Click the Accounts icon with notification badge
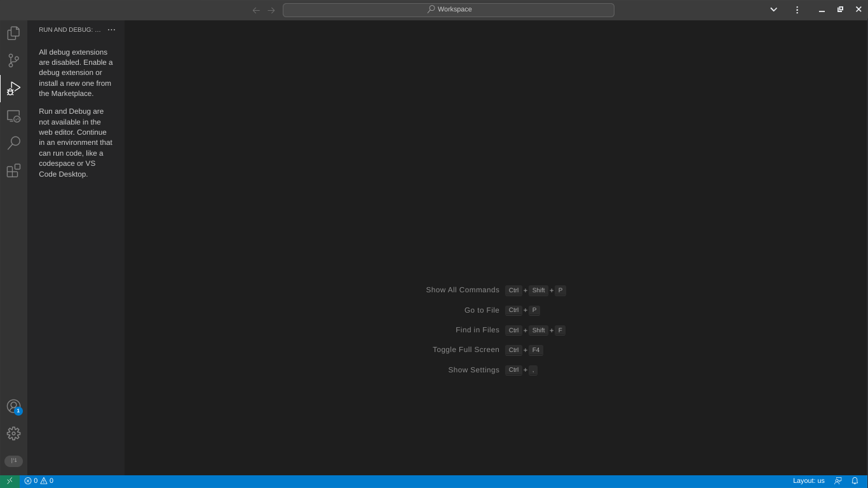This screenshot has height=488, width=868. 13,406
